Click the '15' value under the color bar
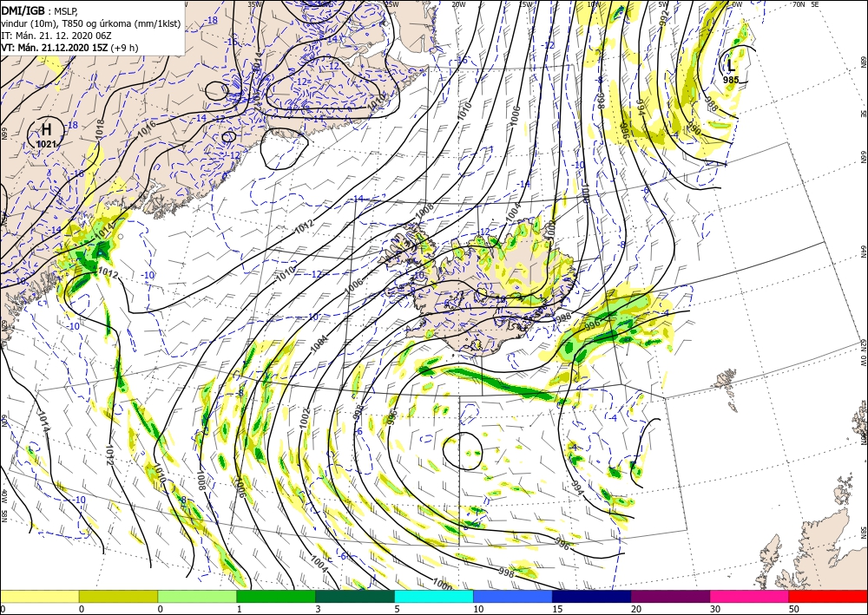The width and height of the screenshot is (868, 615). [x=557, y=610]
